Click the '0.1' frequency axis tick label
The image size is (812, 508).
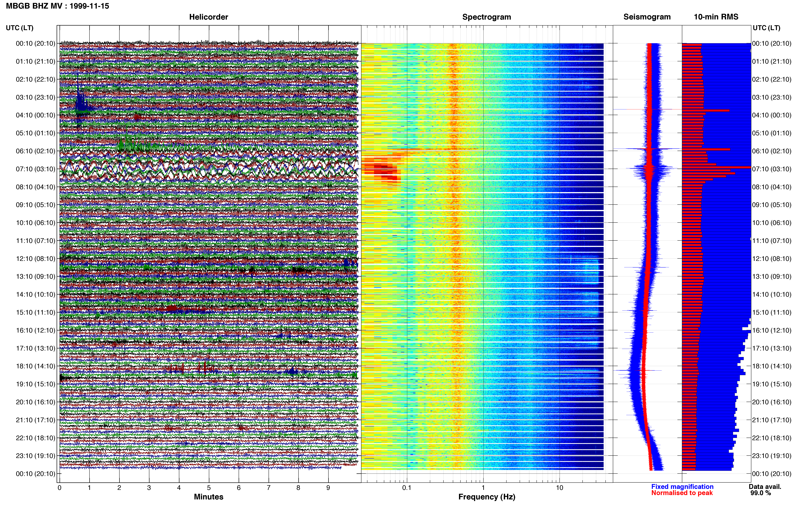click(407, 487)
